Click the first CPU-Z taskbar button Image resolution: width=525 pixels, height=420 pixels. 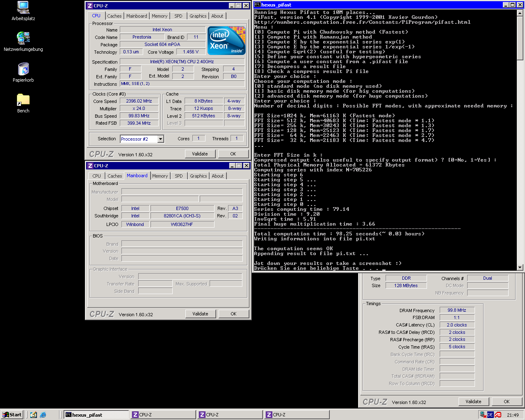pyautogui.click(x=163, y=415)
